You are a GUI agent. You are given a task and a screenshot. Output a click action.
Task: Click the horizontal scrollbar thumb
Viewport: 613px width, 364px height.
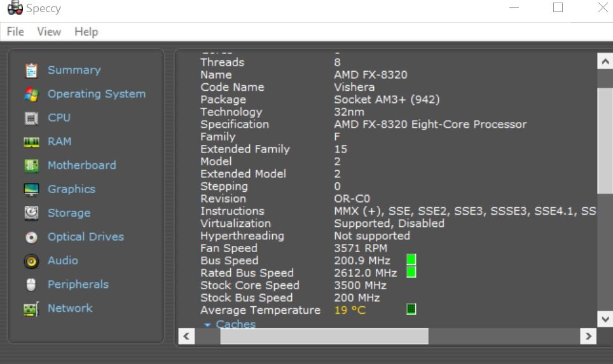point(324,336)
